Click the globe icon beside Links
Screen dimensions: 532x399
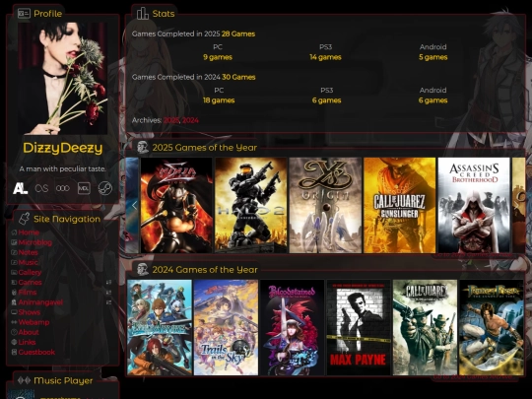point(14,342)
